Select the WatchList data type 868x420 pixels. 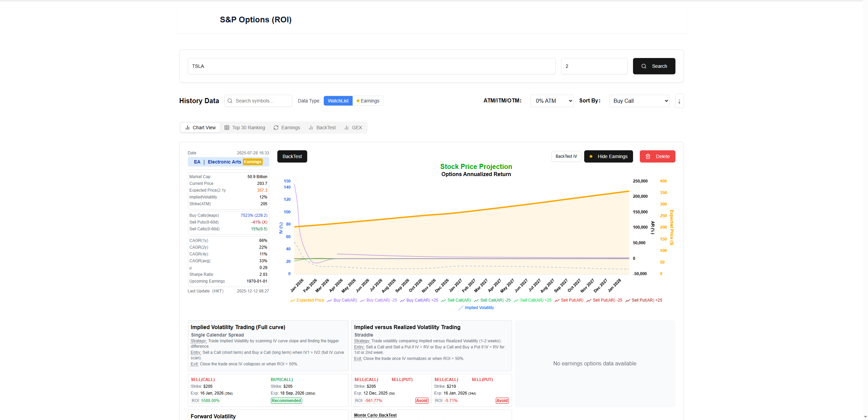tap(338, 100)
